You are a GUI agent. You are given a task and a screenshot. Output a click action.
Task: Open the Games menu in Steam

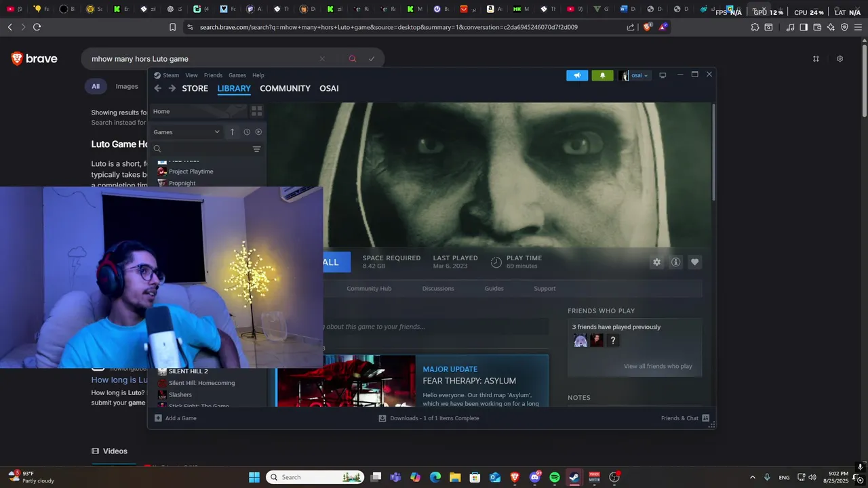pos(237,75)
